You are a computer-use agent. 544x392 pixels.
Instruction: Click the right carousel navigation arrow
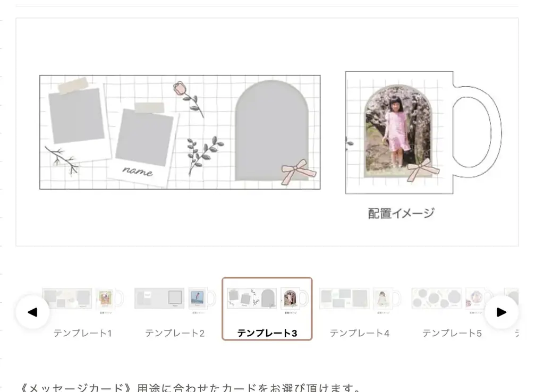[501, 313]
